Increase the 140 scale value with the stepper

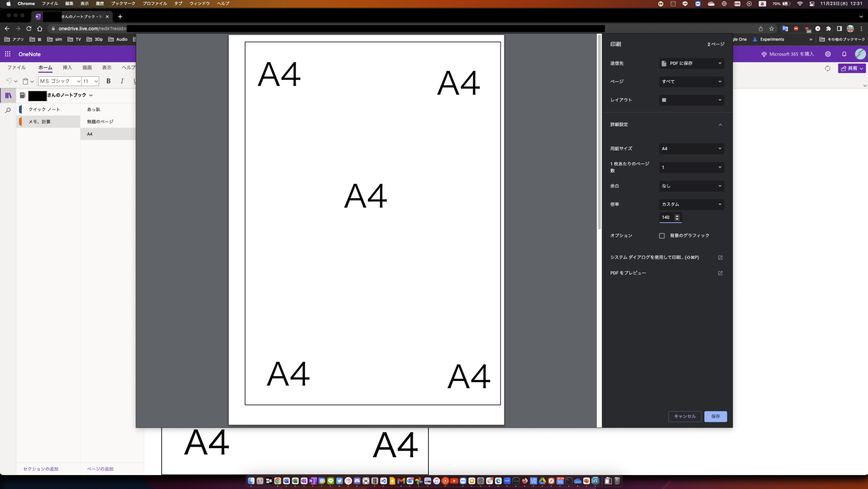click(x=677, y=215)
